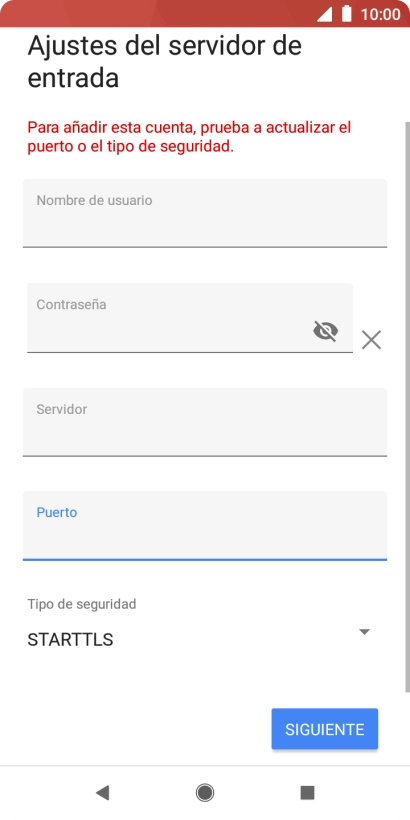
Task: Tap the battery icon in status bar
Action: tap(346, 14)
